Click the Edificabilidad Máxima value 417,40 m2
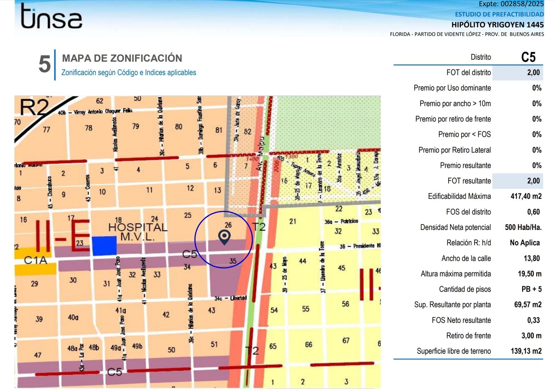 pos(526,196)
